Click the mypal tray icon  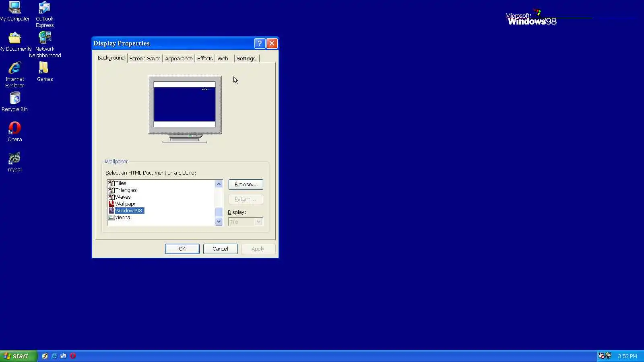click(608, 356)
